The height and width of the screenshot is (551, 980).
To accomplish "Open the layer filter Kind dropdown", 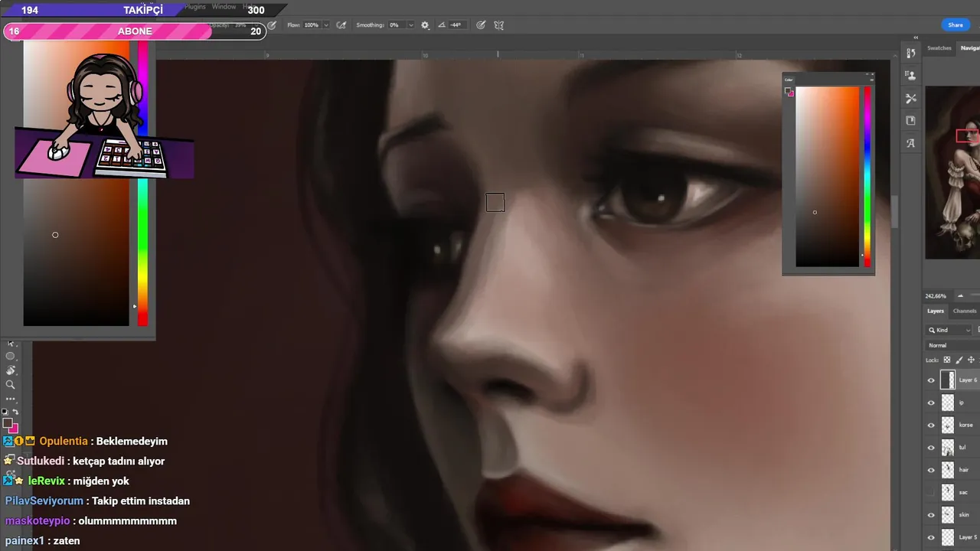I will click(949, 330).
